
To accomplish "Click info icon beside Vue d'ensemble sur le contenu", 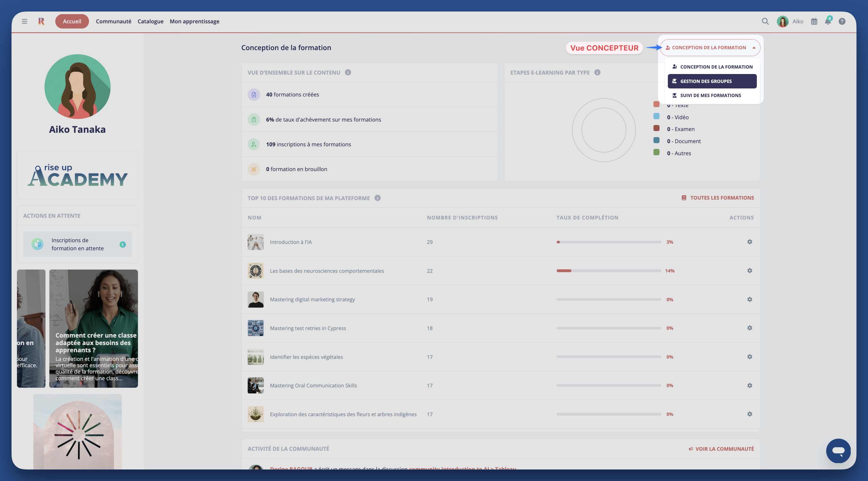I will click(x=348, y=73).
